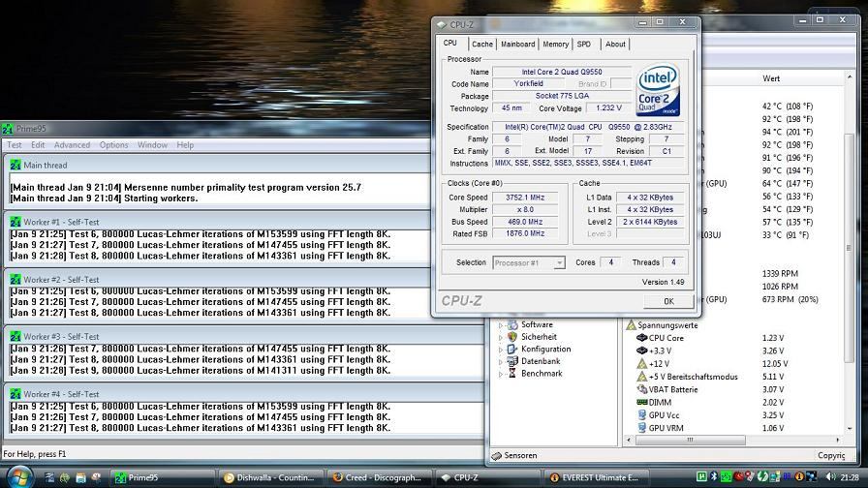The image size is (868, 488).
Task: Click the Software tree icon in EVEREST
Action: click(x=512, y=324)
